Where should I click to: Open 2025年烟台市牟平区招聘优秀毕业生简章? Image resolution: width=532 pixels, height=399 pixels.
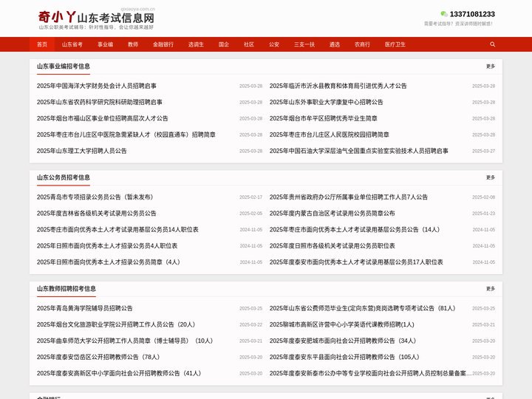[324, 119]
